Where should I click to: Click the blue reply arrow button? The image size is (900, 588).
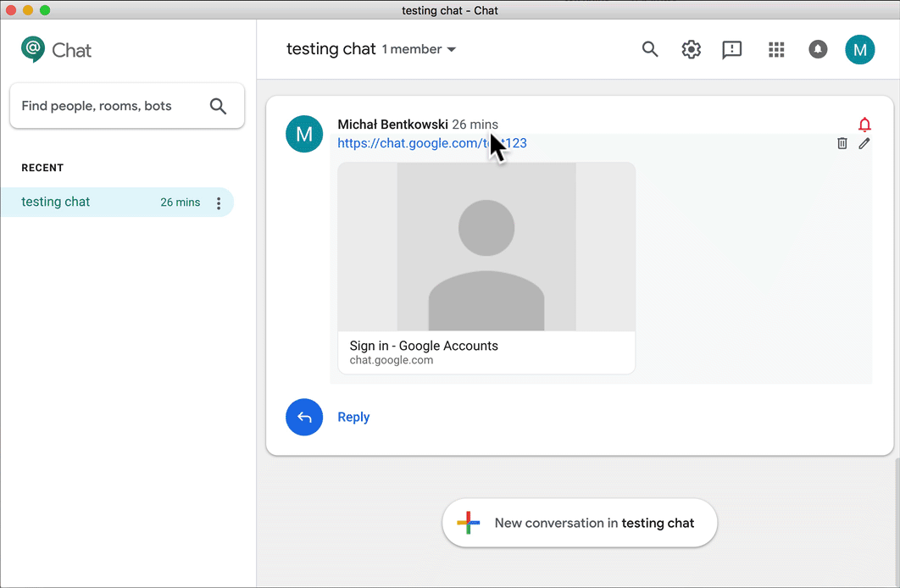(304, 417)
